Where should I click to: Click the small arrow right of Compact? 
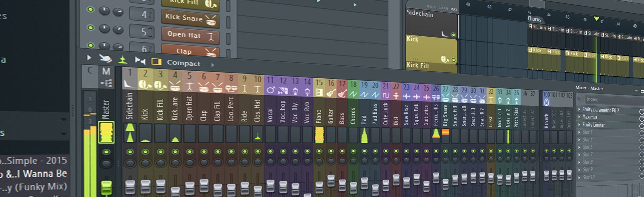coord(213,65)
